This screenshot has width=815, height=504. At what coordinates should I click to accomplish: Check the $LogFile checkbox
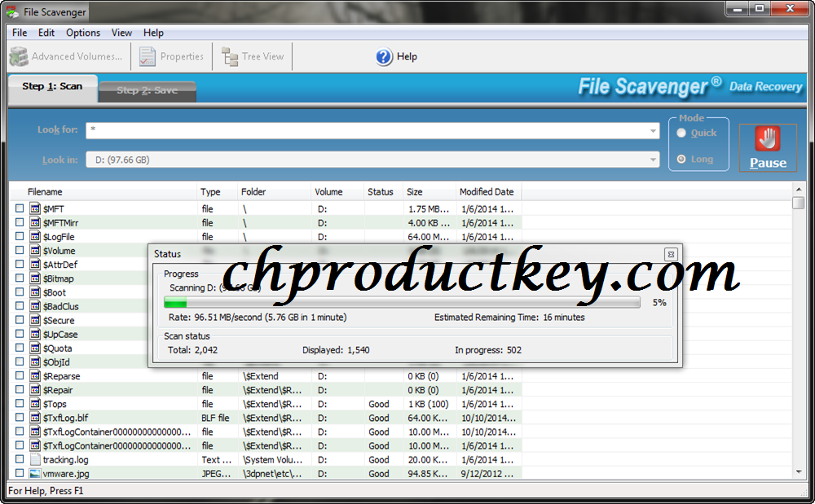pyautogui.click(x=20, y=236)
